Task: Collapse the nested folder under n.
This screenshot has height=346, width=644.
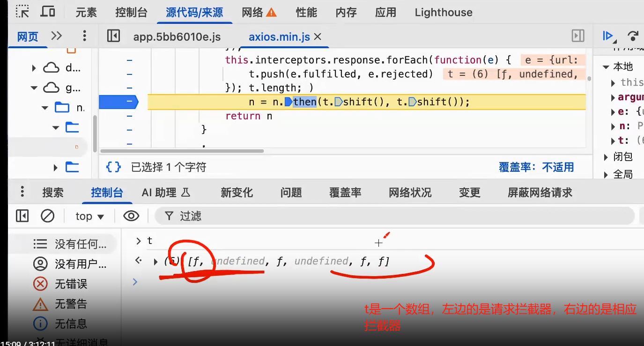Action: (56, 127)
